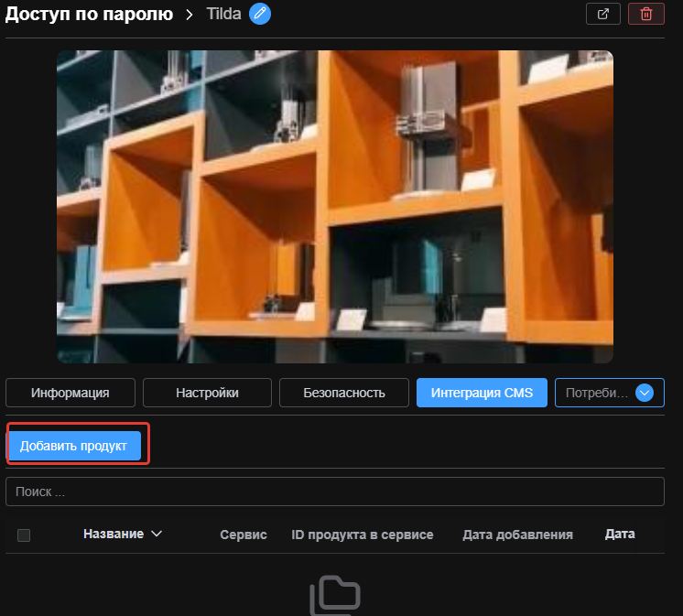
Task: Expand the Потреби… dropdown arrow
Action: click(645, 393)
